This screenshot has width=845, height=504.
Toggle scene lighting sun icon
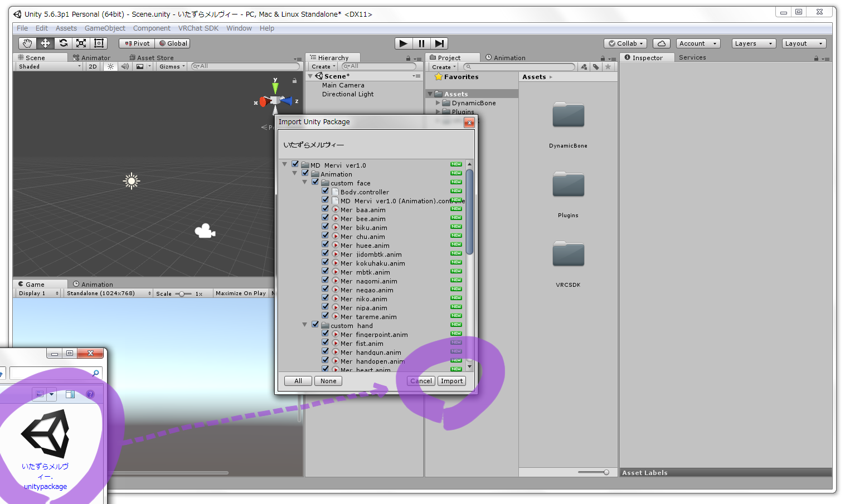click(x=110, y=66)
